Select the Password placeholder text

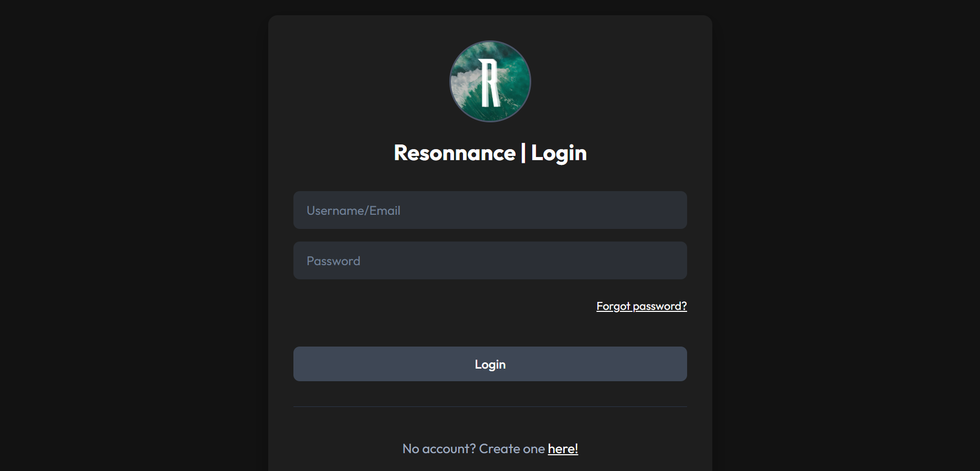(333, 261)
